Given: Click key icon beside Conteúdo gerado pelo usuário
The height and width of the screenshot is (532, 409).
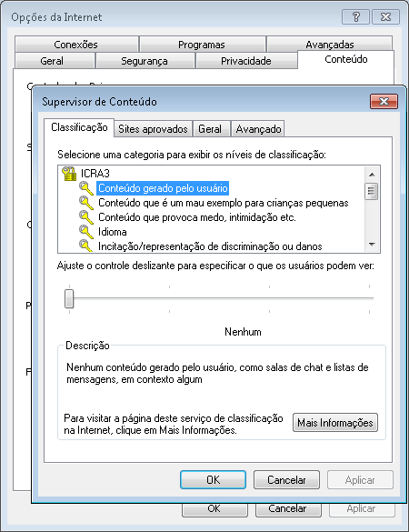Looking at the screenshot, I should point(86,188).
